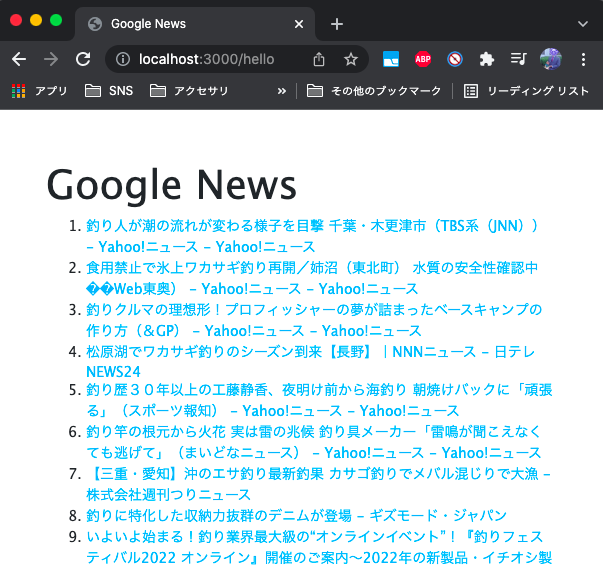
Task: Close the Google News tab
Action: pyautogui.click(x=299, y=24)
